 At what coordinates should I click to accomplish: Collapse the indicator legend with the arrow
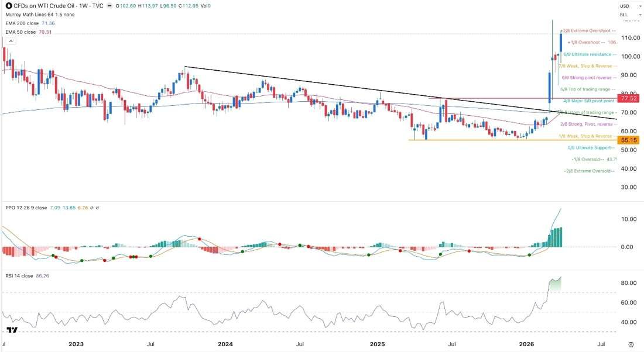[x=11, y=41]
